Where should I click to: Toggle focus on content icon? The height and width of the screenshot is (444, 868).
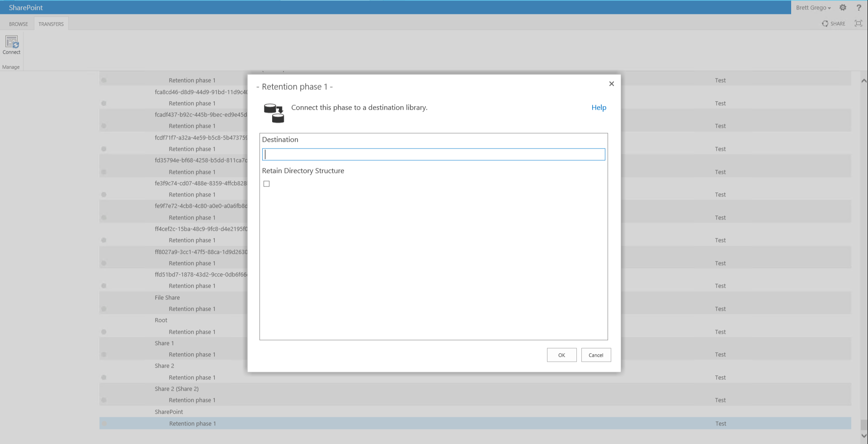tap(858, 23)
